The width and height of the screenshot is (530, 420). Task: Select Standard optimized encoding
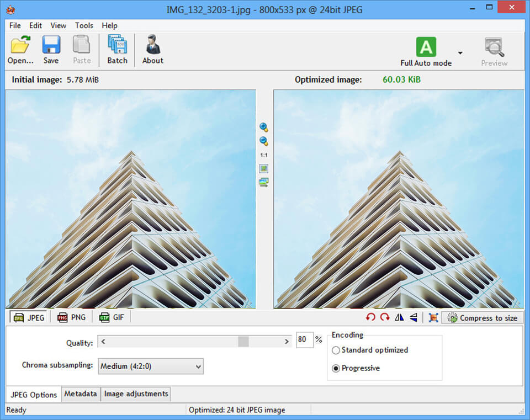point(336,350)
